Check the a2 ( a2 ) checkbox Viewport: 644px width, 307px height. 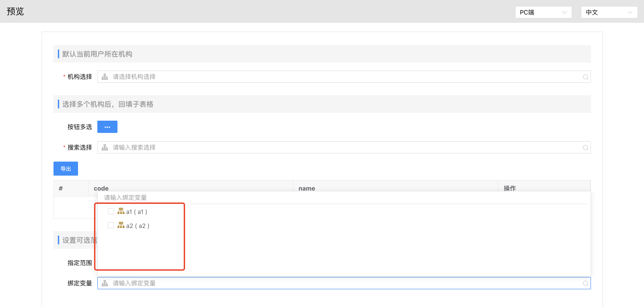[111, 226]
